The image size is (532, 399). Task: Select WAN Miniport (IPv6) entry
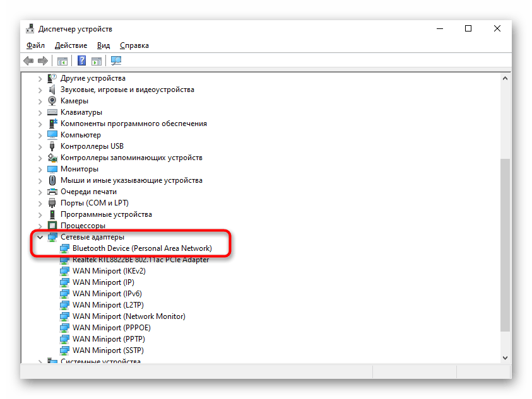click(107, 294)
